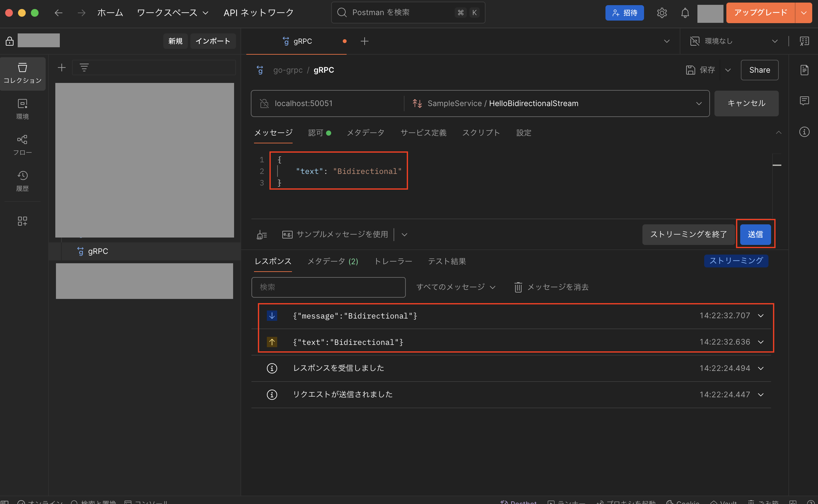Screen dimensions: 818x504
Task: Click the trash icon for メッセージを消去
Action: (518, 287)
